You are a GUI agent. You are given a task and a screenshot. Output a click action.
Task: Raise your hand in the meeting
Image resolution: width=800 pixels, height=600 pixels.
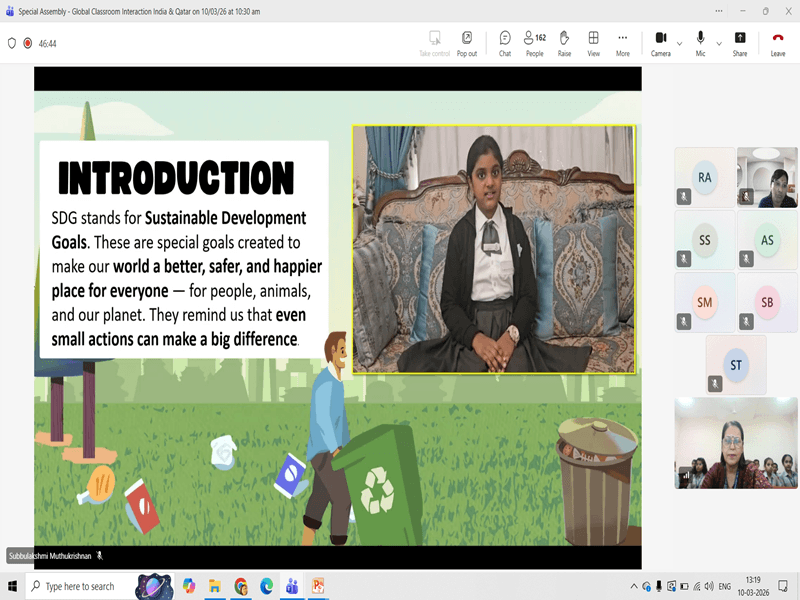(x=564, y=42)
